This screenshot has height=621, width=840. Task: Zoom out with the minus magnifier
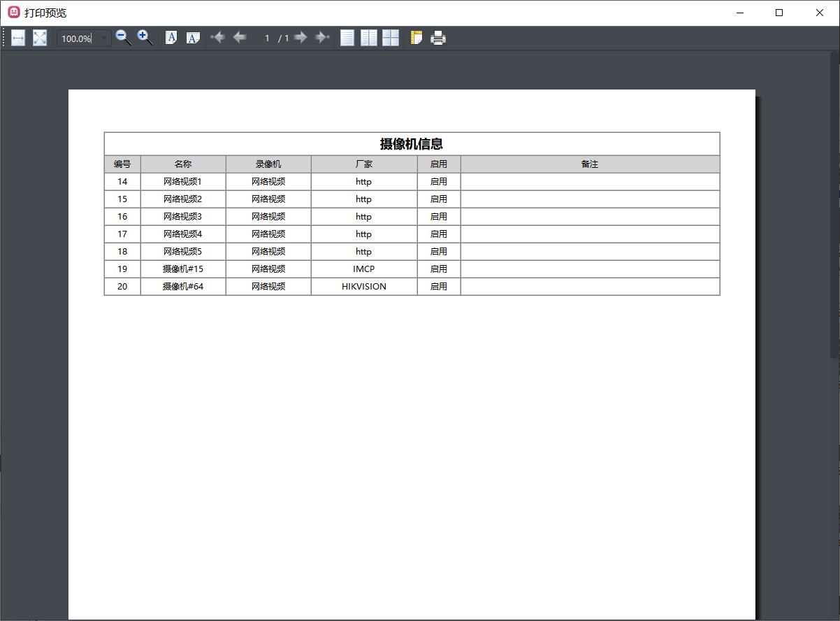click(123, 38)
